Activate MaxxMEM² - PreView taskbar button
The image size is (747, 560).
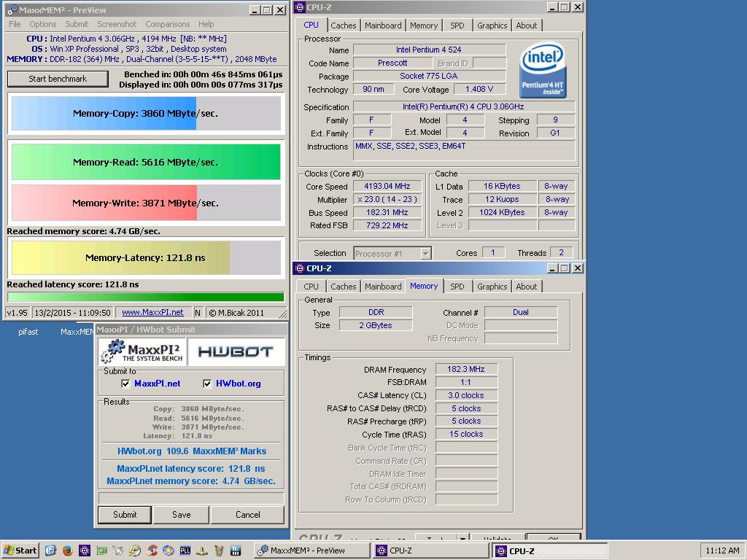click(311, 551)
